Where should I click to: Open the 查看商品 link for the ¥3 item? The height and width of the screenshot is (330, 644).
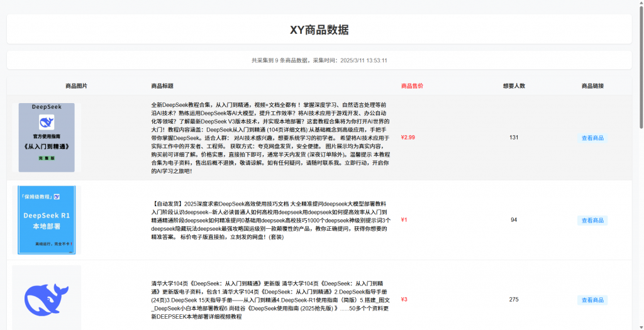point(592,300)
